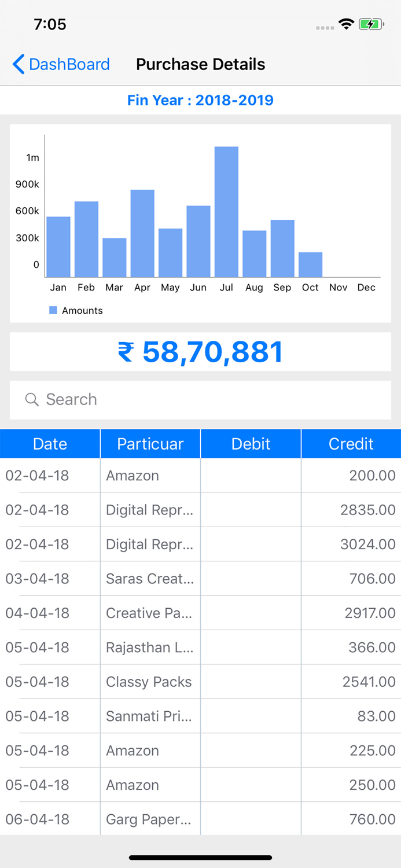Select the Fin Year 2018-2019 label

point(200,100)
